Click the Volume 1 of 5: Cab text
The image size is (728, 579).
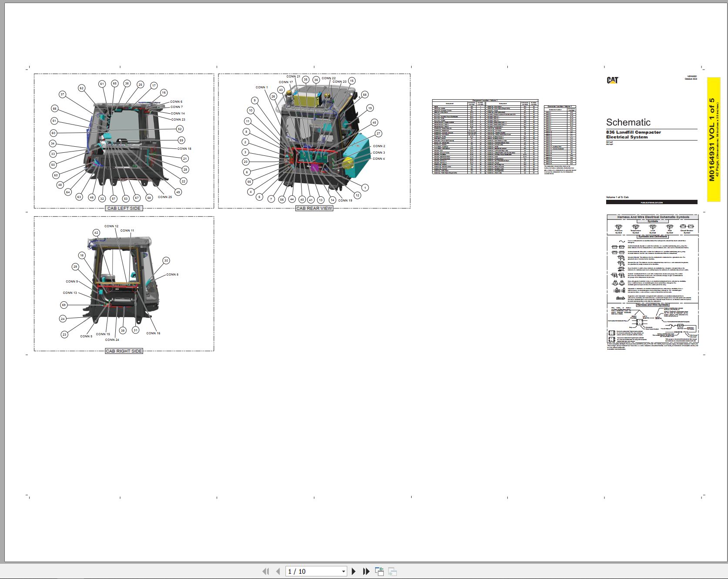point(617,197)
